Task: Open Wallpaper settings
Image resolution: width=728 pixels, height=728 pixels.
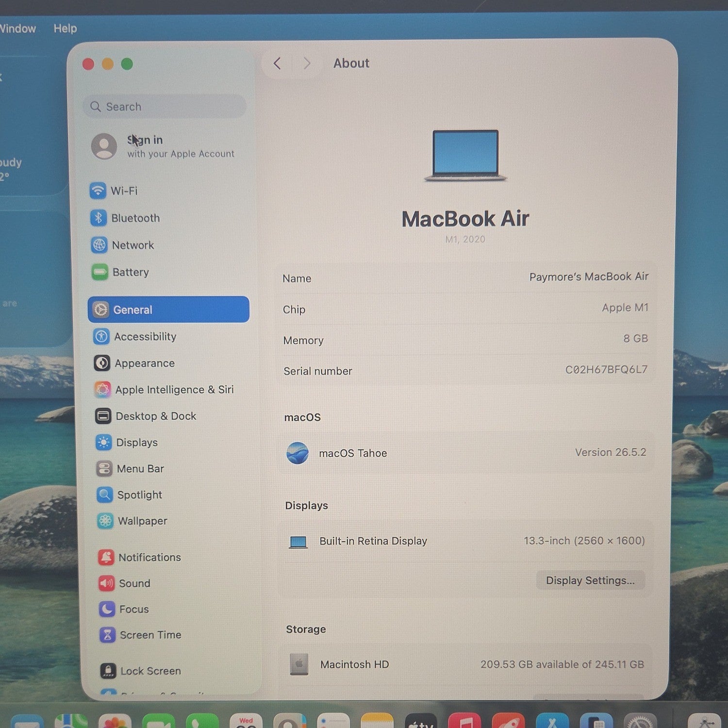Action: click(132, 521)
